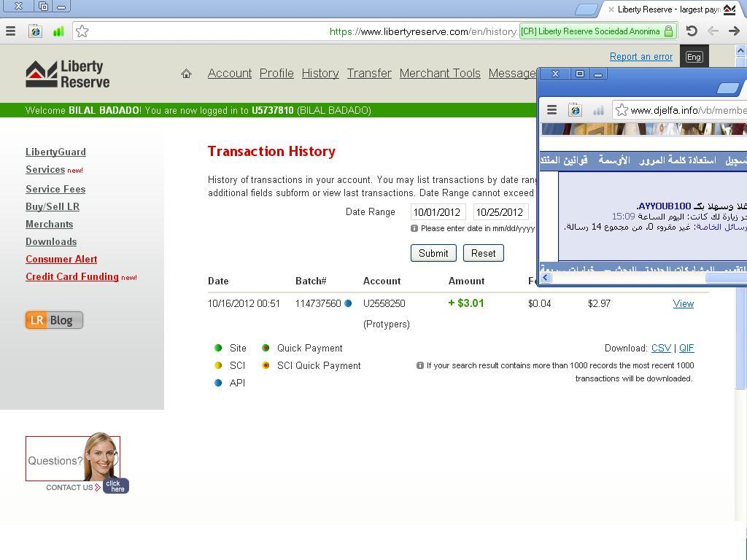Click the fee value '$0.04'

point(539,304)
